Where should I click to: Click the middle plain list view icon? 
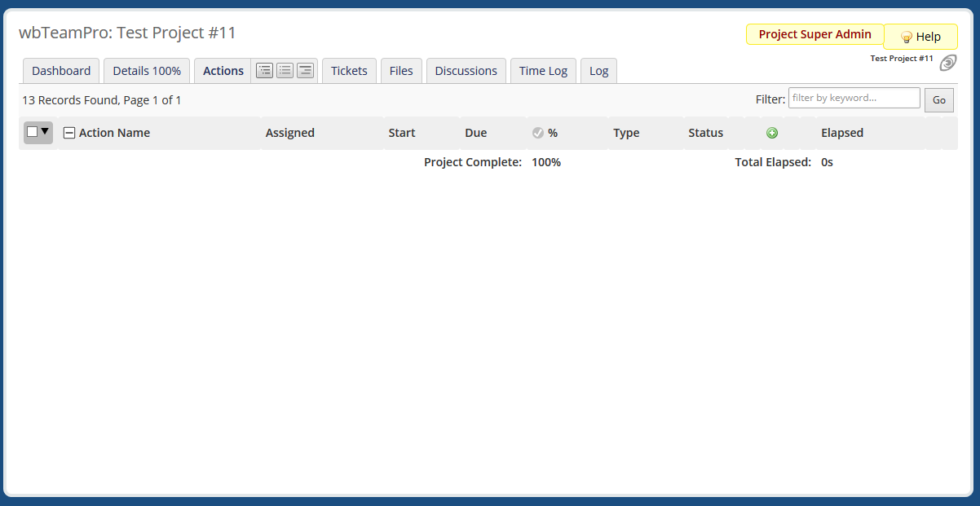click(x=285, y=71)
